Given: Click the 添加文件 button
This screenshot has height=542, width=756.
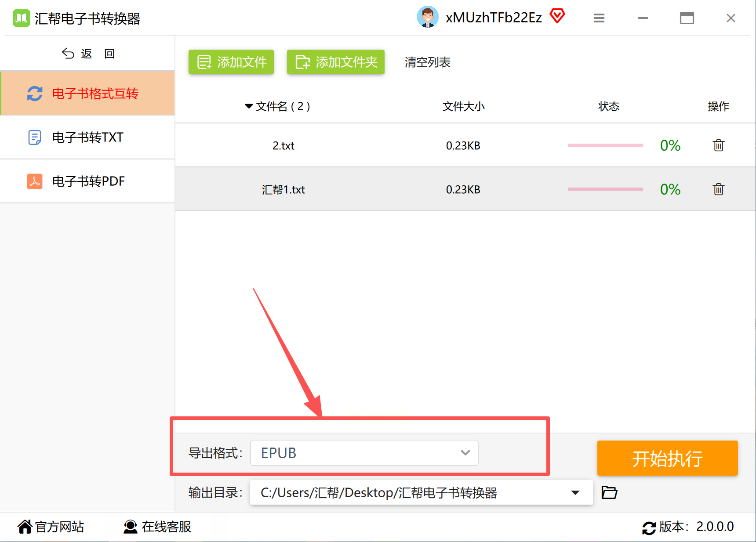Looking at the screenshot, I should point(231,62).
